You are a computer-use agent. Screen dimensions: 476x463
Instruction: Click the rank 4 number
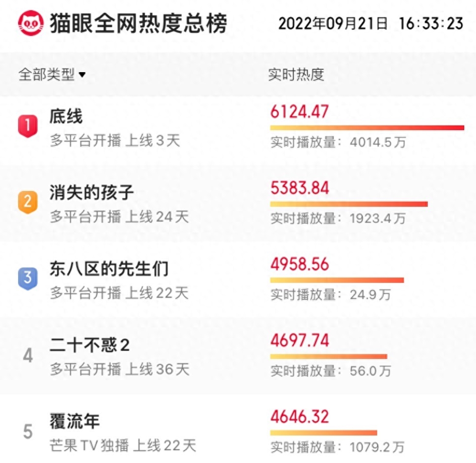pyautogui.click(x=28, y=355)
